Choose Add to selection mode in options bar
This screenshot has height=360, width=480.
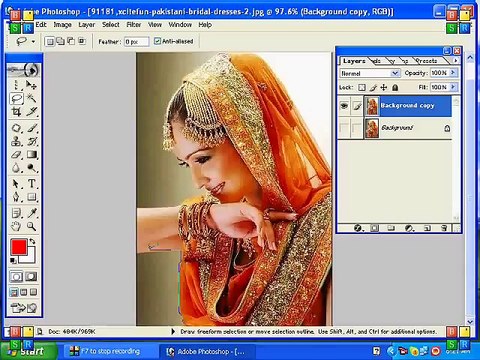pyautogui.click(x=60, y=41)
